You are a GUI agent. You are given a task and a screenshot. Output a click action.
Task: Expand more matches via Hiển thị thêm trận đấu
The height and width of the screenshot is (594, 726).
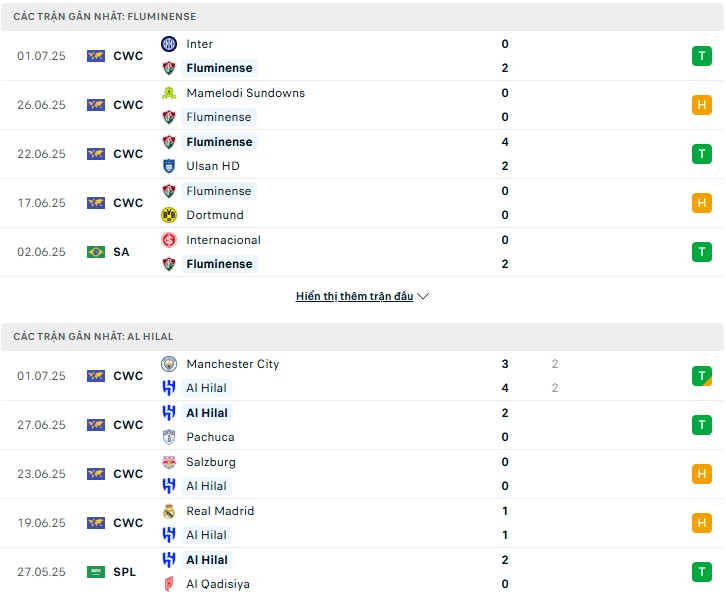point(355,296)
